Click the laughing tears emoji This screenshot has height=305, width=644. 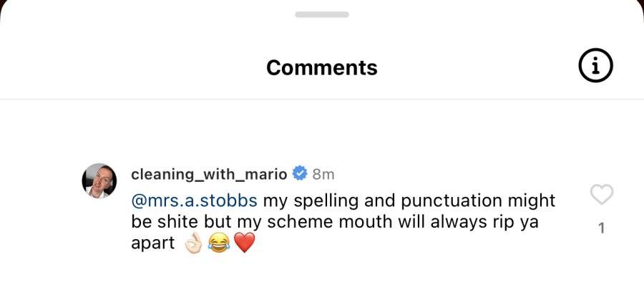coord(218,243)
